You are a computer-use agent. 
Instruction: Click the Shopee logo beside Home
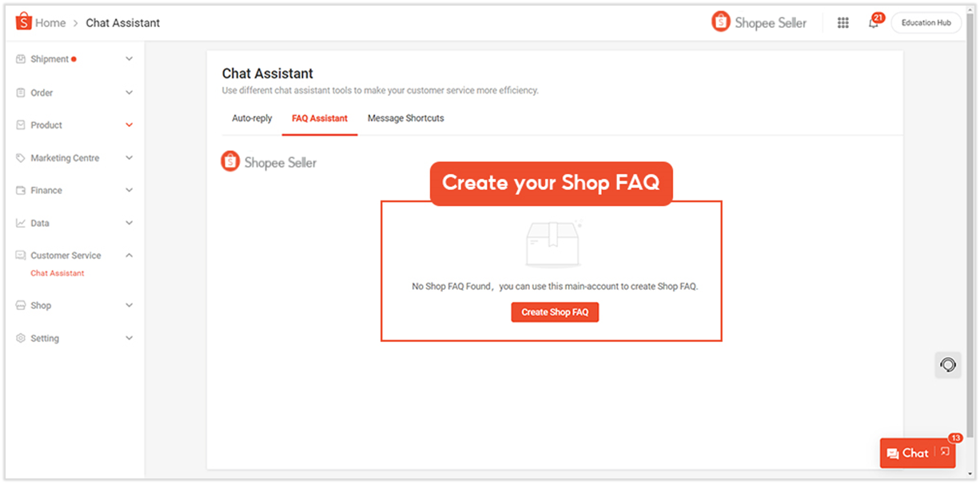[22, 22]
